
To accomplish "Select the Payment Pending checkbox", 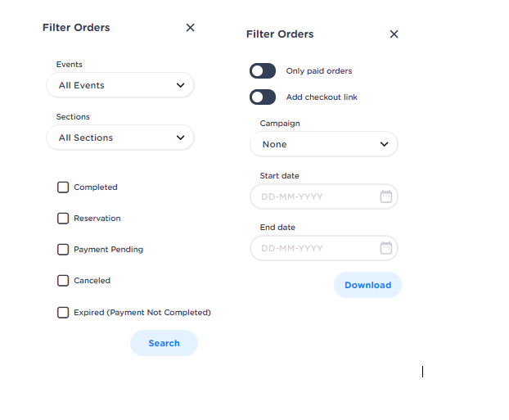I will tap(63, 250).
